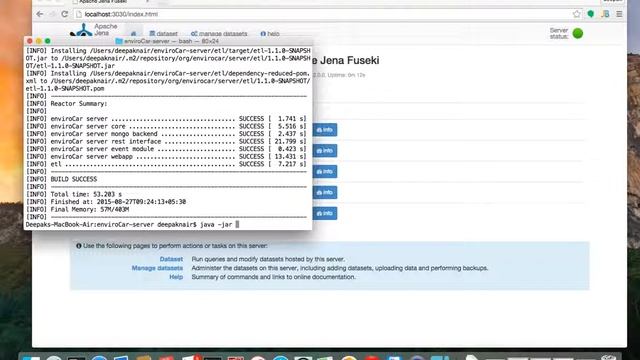Viewport: 640px width, 360px height.
Task: Click 'Administer the datasets on this server' text
Action: (x=340, y=268)
